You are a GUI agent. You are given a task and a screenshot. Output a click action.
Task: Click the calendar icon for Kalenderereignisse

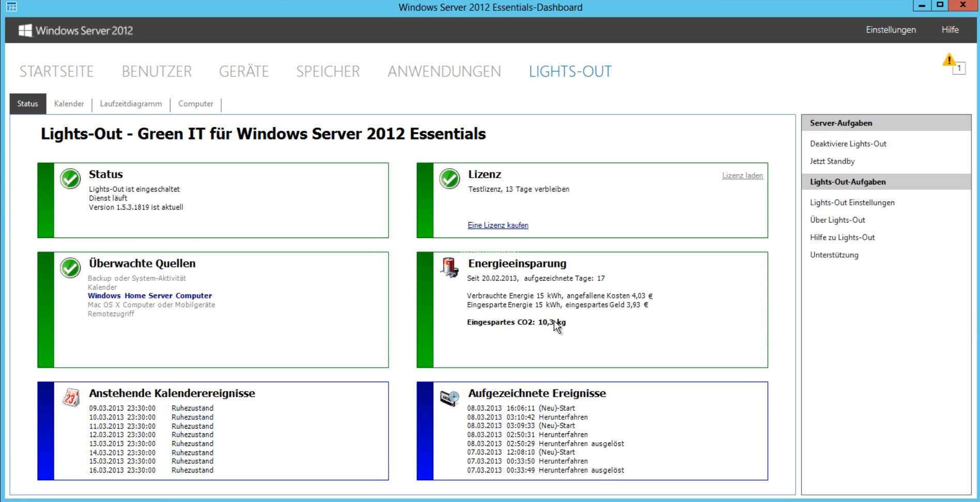click(x=71, y=398)
